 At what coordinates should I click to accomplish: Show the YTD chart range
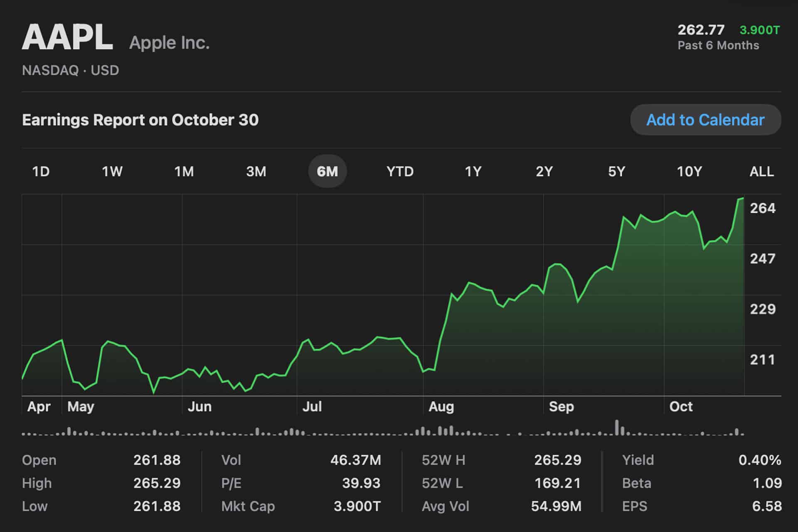click(400, 171)
